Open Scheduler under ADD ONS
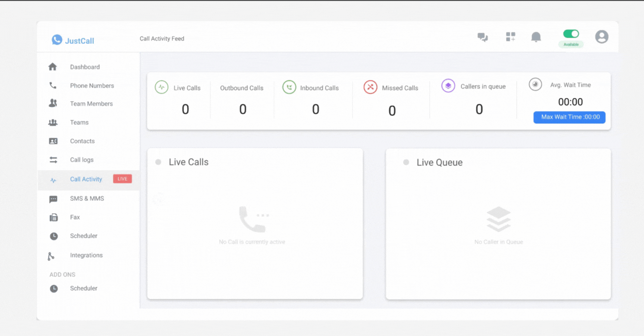 point(84,288)
